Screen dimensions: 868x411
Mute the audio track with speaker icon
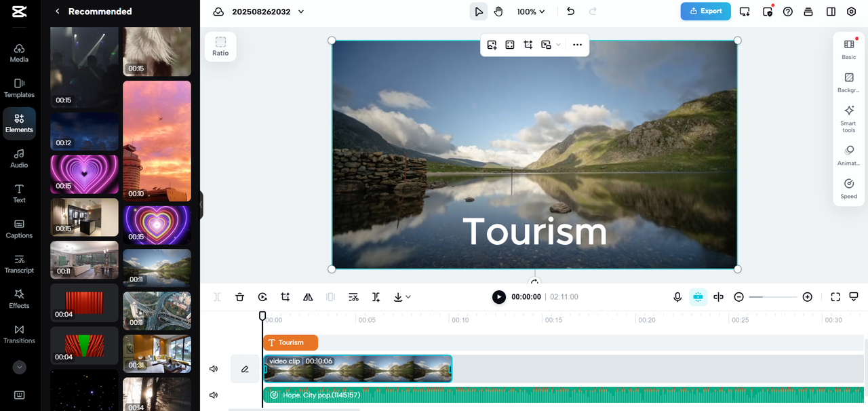pos(213,394)
